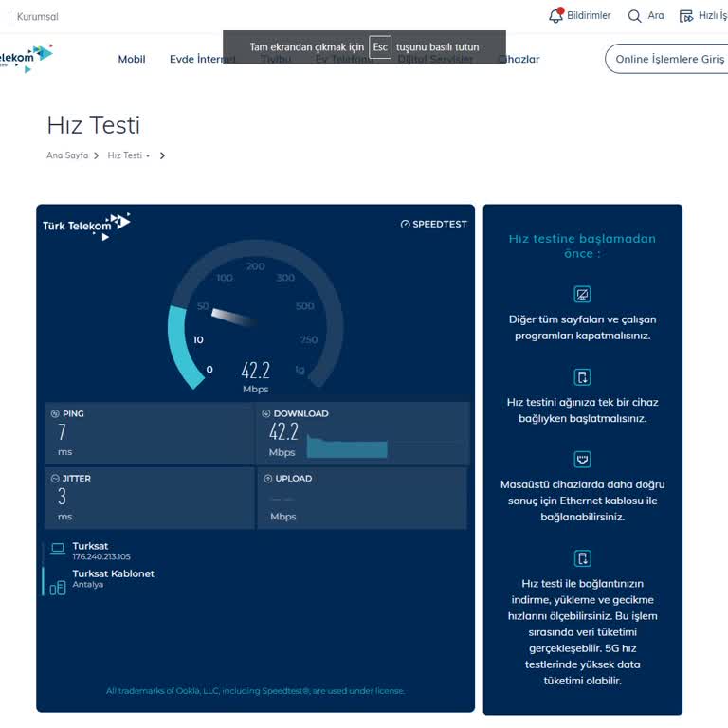Click the Ara search magnifier icon

pyautogui.click(x=634, y=16)
